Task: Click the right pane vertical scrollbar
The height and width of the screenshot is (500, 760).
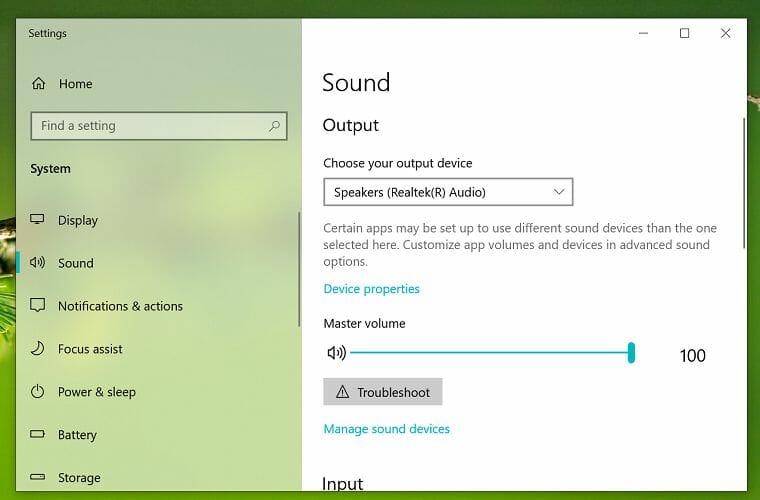Action: pos(744,183)
